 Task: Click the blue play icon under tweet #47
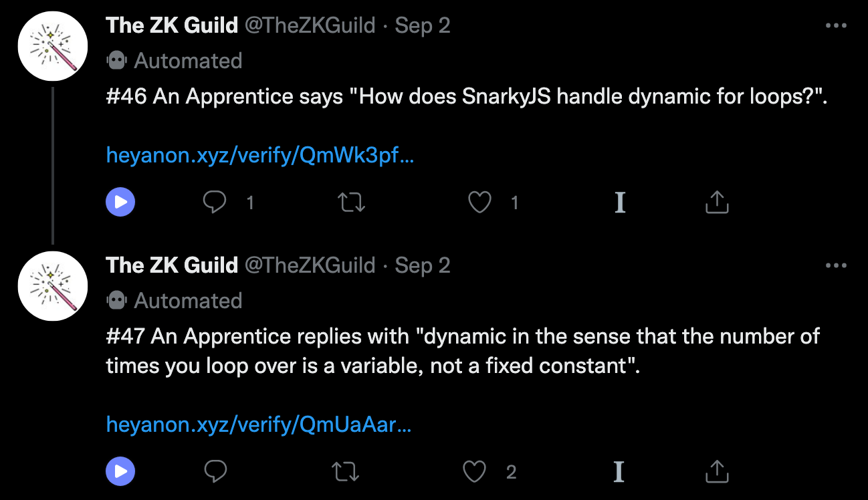tap(120, 471)
